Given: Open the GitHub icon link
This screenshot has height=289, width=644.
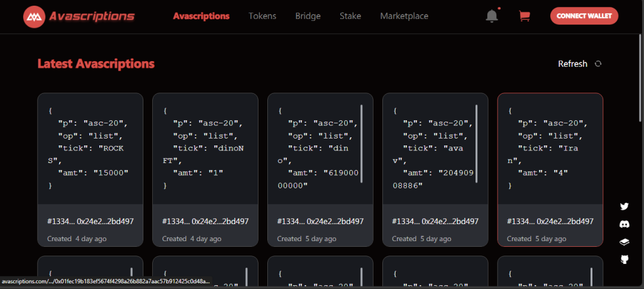Looking at the screenshot, I should click(x=625, y=259).
